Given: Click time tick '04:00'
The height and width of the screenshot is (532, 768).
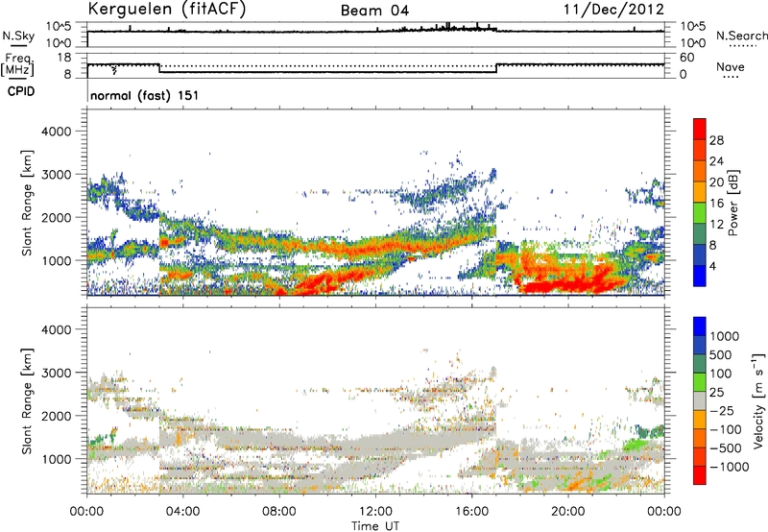Looking at the screenshot, I should 183,512.
